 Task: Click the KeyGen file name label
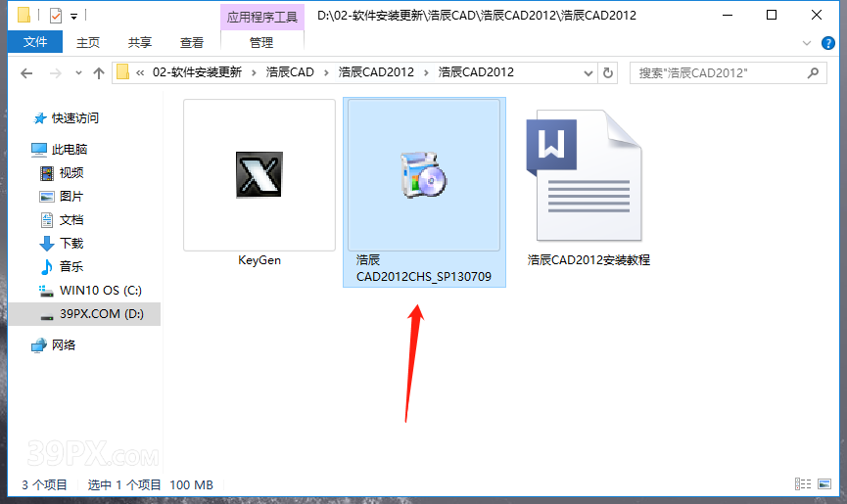(x=259, y=260)
